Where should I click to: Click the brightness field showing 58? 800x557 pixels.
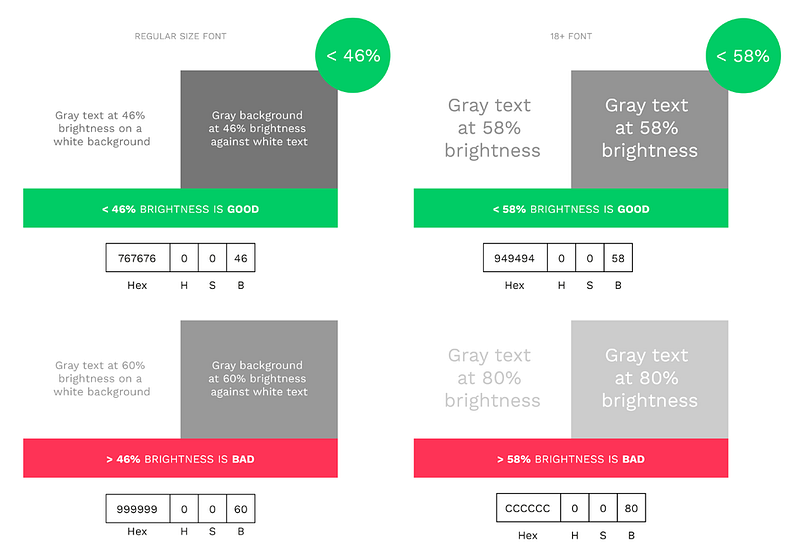[x=618, y=258]
